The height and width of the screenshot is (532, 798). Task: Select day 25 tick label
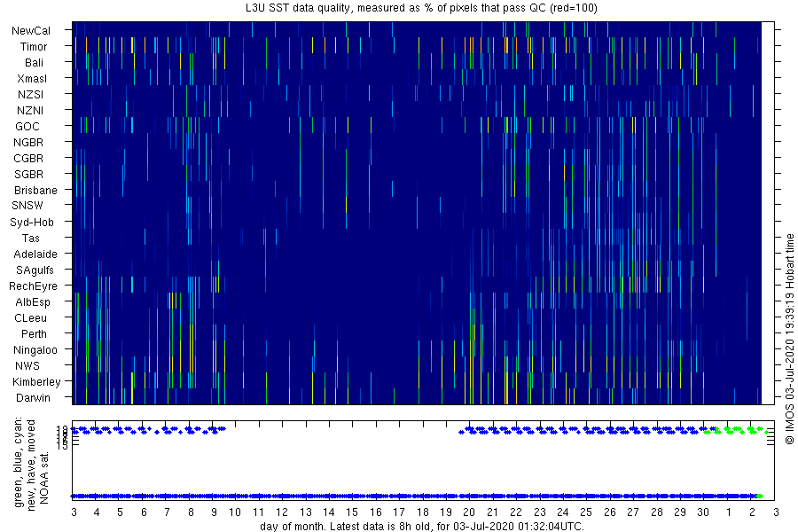[586, 512]
